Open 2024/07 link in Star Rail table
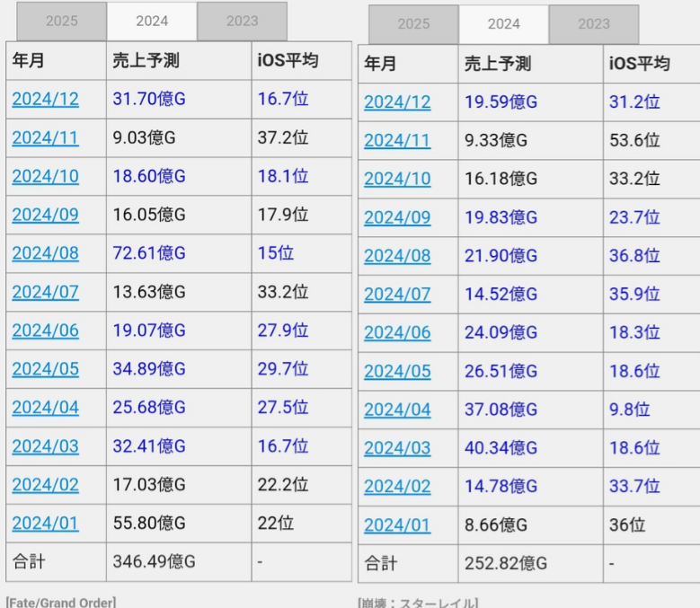The image size is (700, 608). tap(397, 295)
